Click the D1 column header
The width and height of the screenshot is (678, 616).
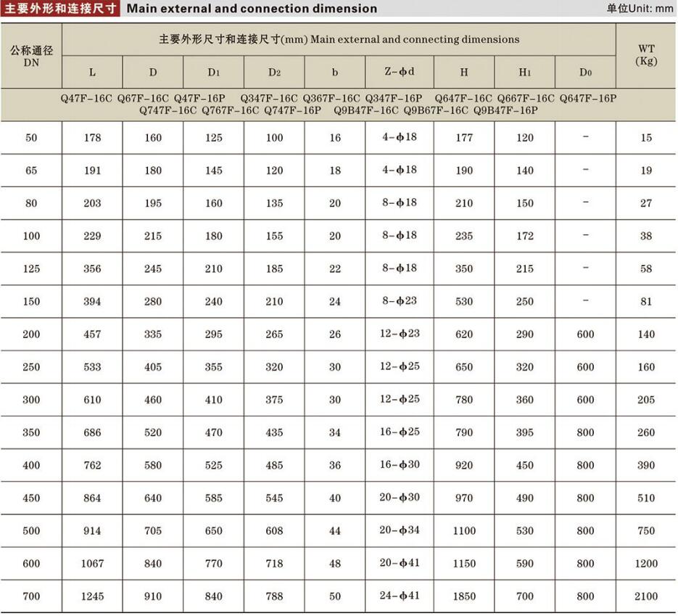(213, 72)
